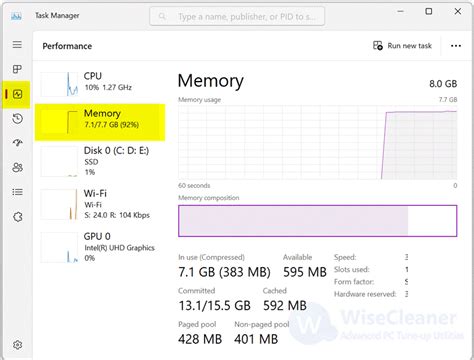Open the hamburger navigation menu
The image size is (474, 360).
click(x=17, y=44)
